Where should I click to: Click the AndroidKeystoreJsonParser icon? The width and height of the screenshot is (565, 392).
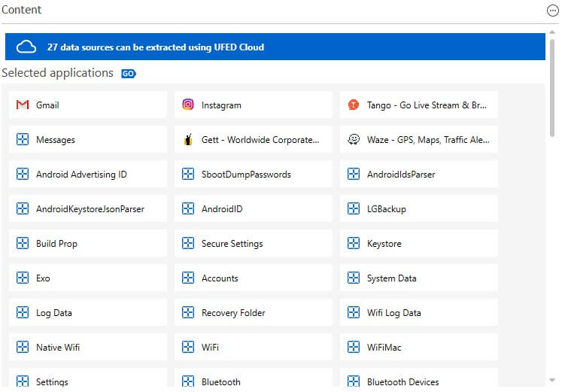click(23, 208)
